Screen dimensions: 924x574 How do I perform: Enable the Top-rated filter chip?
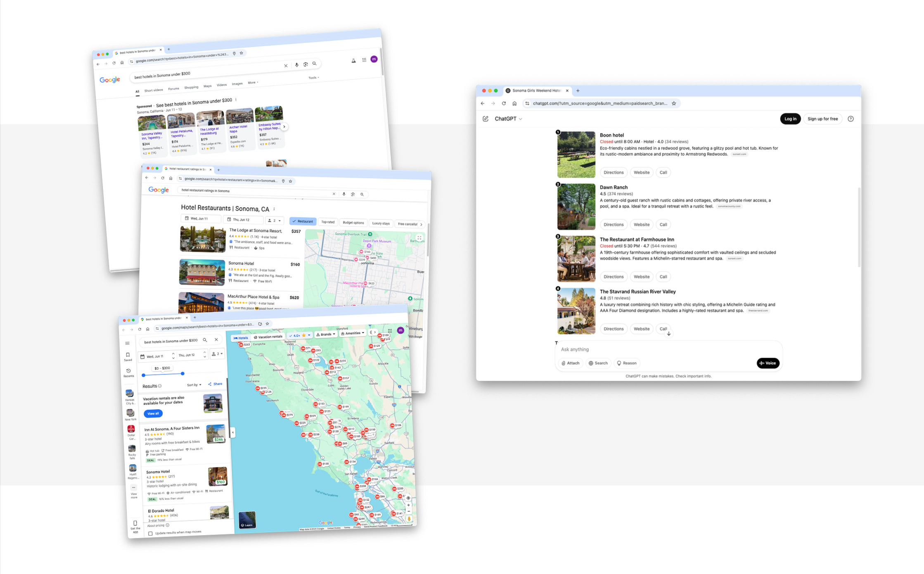click(x=328, y=222)
